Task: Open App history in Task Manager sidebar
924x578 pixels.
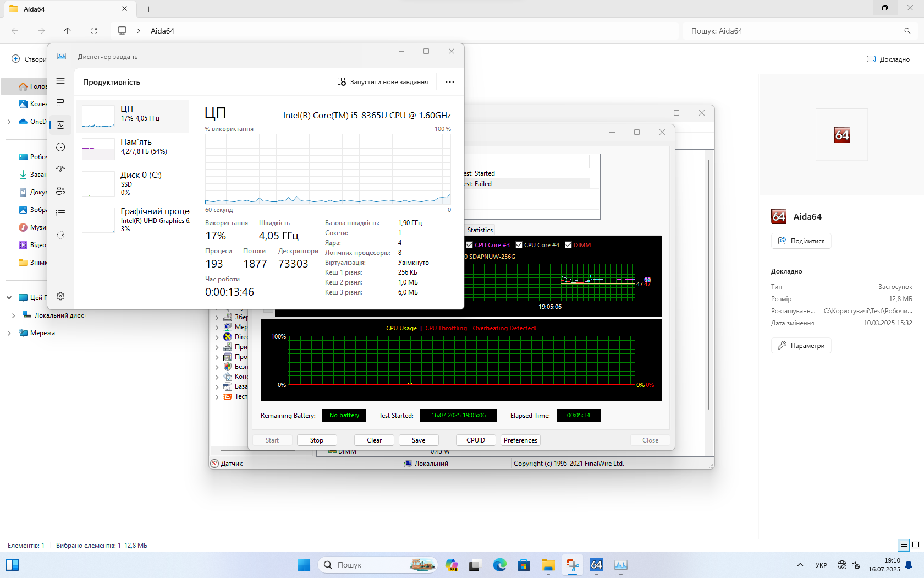Action: (61, 147)
